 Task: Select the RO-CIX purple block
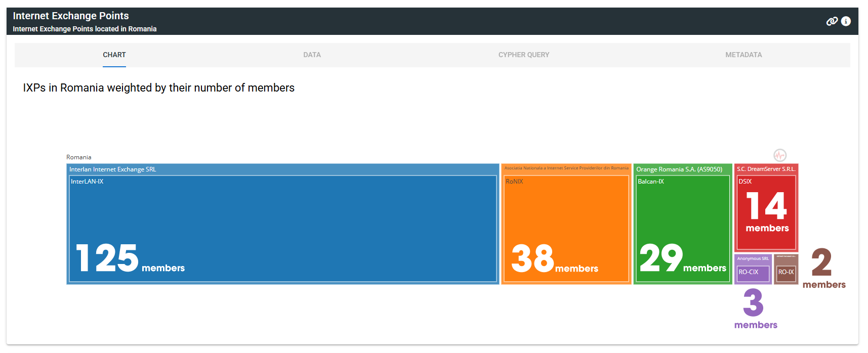(753, 274)
